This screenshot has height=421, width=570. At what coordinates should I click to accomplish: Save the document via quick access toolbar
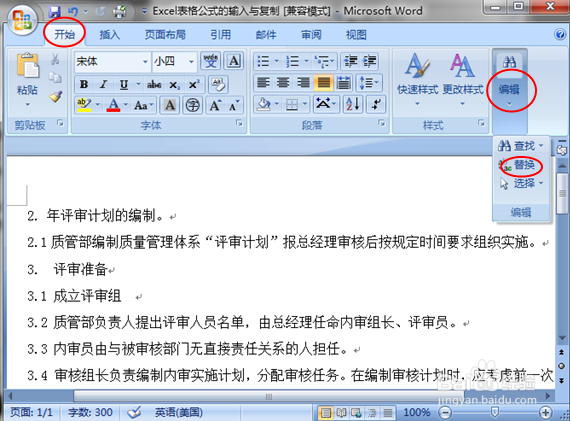55,12
